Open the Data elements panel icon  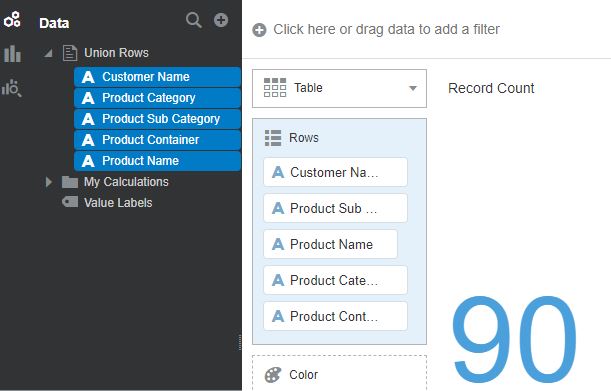click(12, 20)
